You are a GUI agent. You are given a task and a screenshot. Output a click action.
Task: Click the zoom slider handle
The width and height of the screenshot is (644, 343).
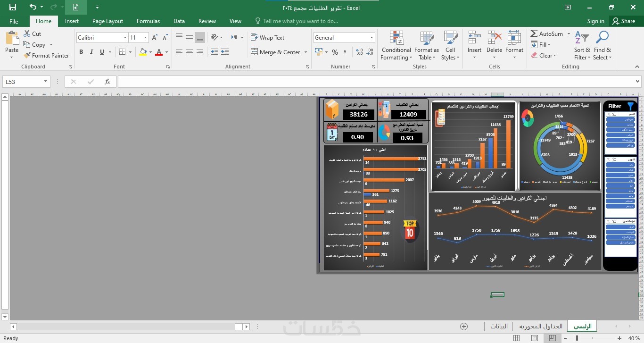[x=577, y=338]
